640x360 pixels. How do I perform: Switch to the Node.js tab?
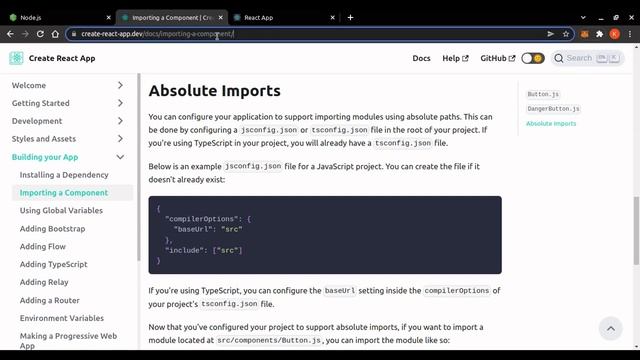tap(60, 18)
